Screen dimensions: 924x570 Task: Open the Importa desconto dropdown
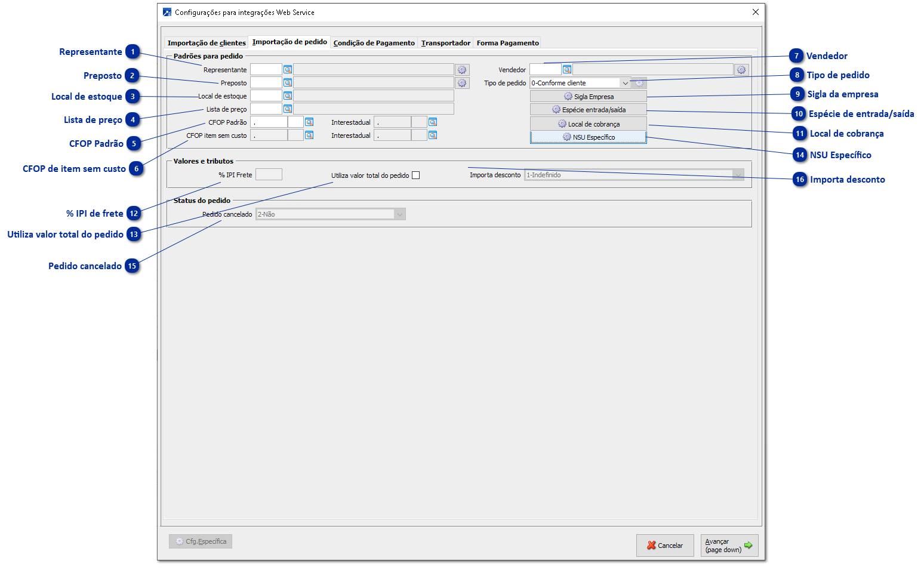(x=738, y=175)
